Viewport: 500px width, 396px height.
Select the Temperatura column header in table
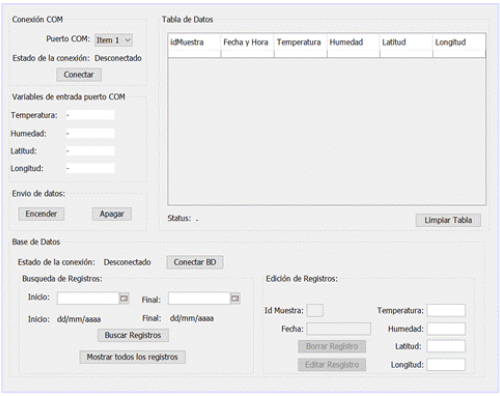tap(300, 42)
